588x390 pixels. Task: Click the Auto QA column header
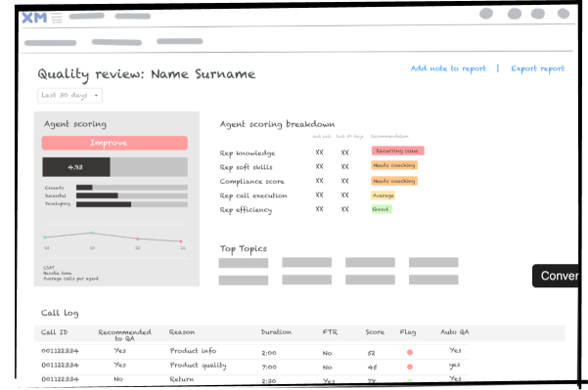click(x=455, y=332)
